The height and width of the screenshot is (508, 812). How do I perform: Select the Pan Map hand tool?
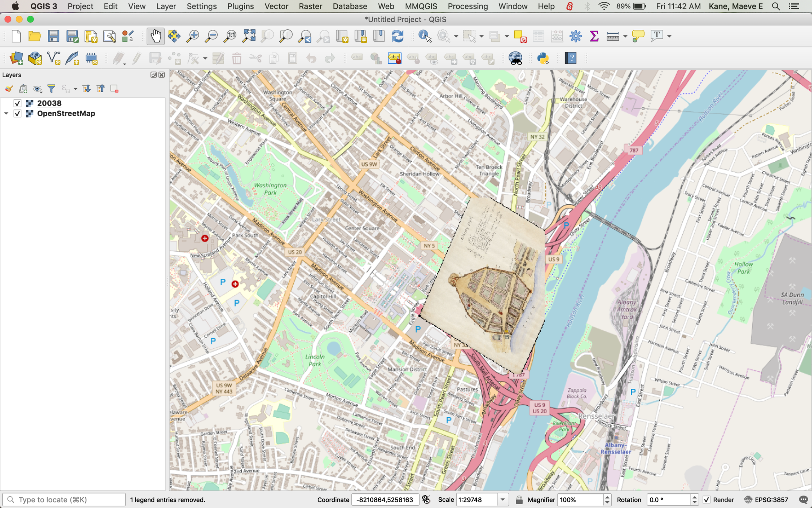(155, 36)
